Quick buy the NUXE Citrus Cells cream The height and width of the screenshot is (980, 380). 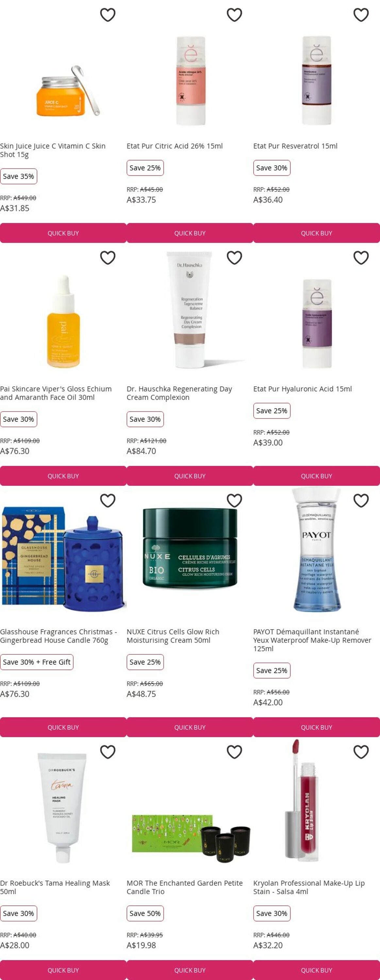pos(190,727)
